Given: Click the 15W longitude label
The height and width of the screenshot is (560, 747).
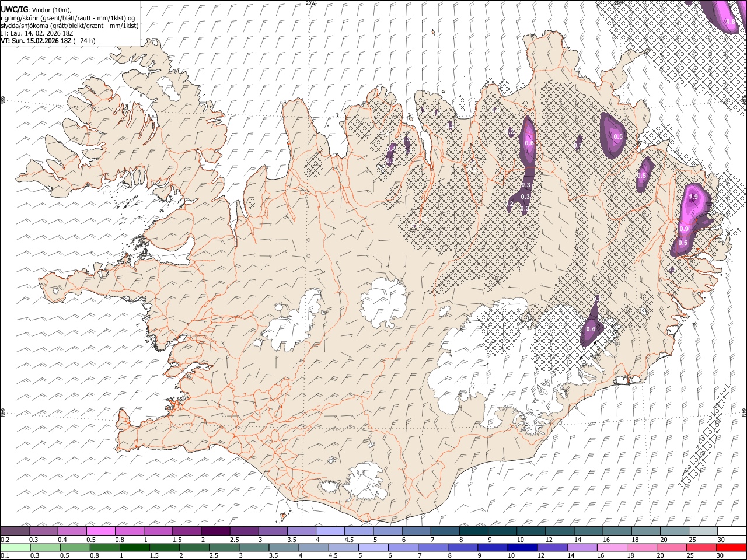Looking at the screenshot, I should (x=618, y=3).
